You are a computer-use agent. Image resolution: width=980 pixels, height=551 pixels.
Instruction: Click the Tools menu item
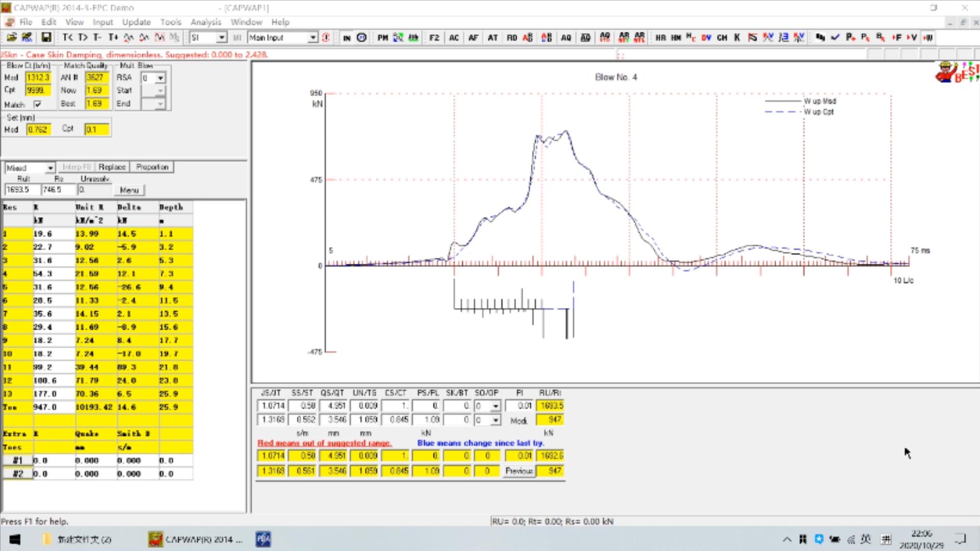pos(171,21)
